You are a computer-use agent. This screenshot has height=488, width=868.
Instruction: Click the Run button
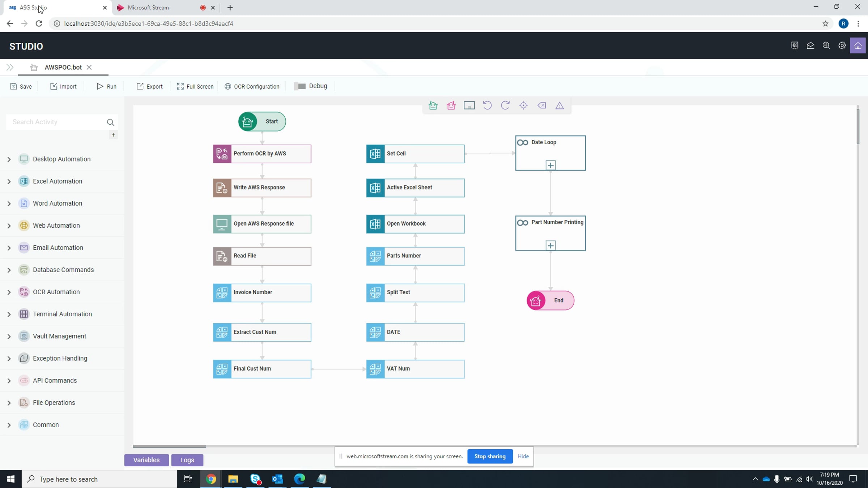coord(106,86)
